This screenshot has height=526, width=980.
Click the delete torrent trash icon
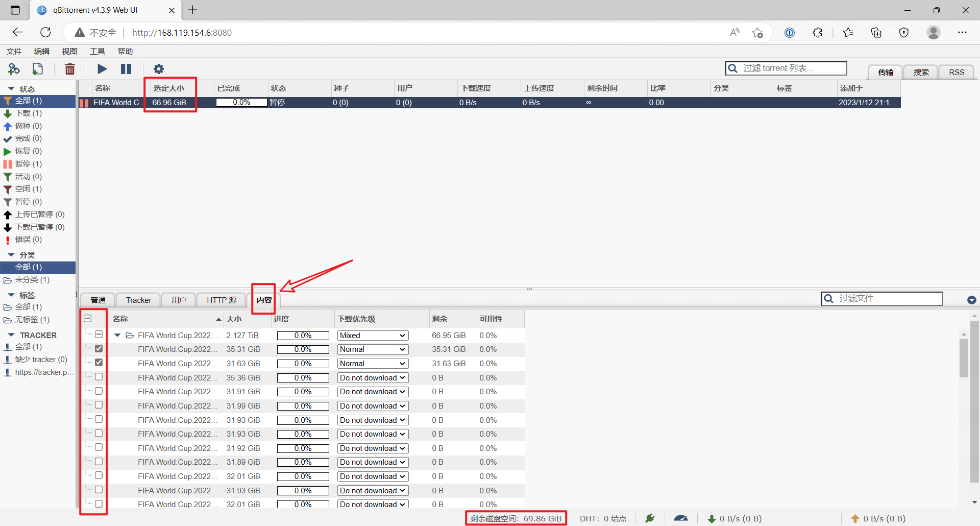pyautogui.click(x=70, y=69)
